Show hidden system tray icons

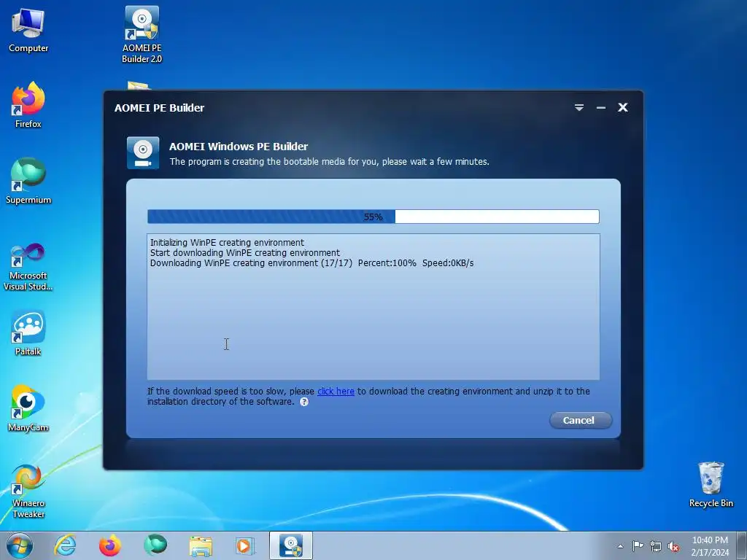click(x=620, y=546)
